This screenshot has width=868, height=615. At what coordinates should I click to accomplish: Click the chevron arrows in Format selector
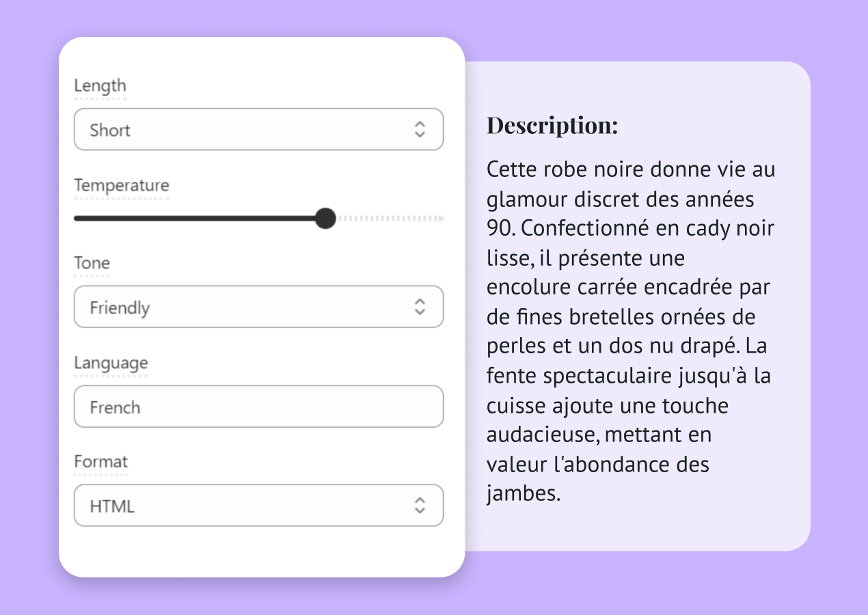[x=420, y=506]
